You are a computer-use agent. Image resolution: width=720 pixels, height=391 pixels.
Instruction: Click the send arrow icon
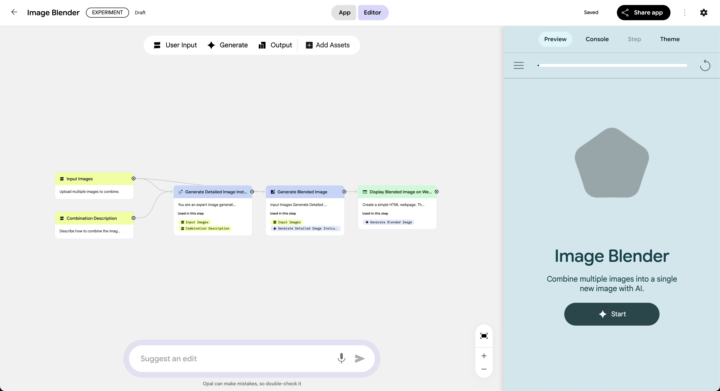click(x=360, y=359)
